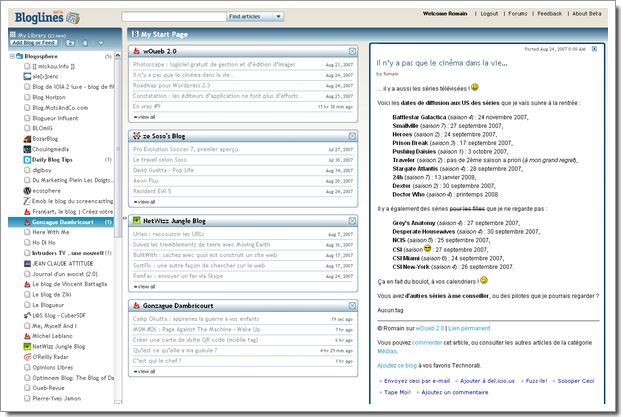621x417 pixels.
Task: Open the article title 'Il n'y a pas que le cinéma dans la vie...'
Action: point(442,63)
